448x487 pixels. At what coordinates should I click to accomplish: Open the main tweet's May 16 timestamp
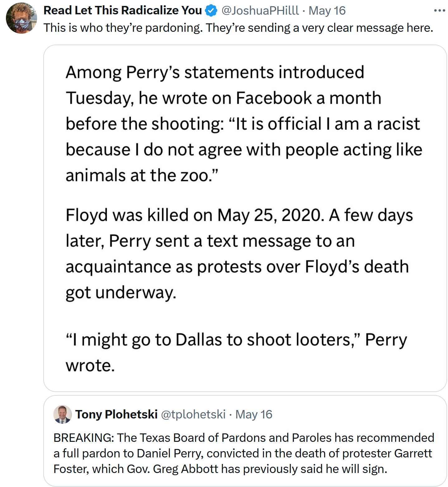pyautogui.click(x=327, y=11)
